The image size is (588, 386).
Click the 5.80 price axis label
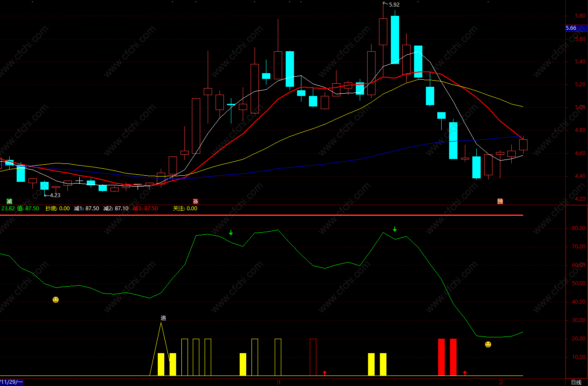[x=580, y=16]
